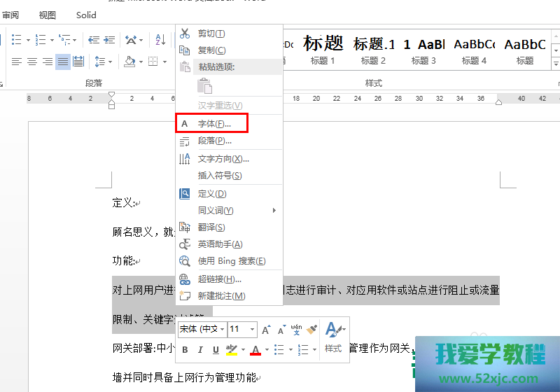Click the Center alignment icon
The image size is (560, 392).
[32, 62]
